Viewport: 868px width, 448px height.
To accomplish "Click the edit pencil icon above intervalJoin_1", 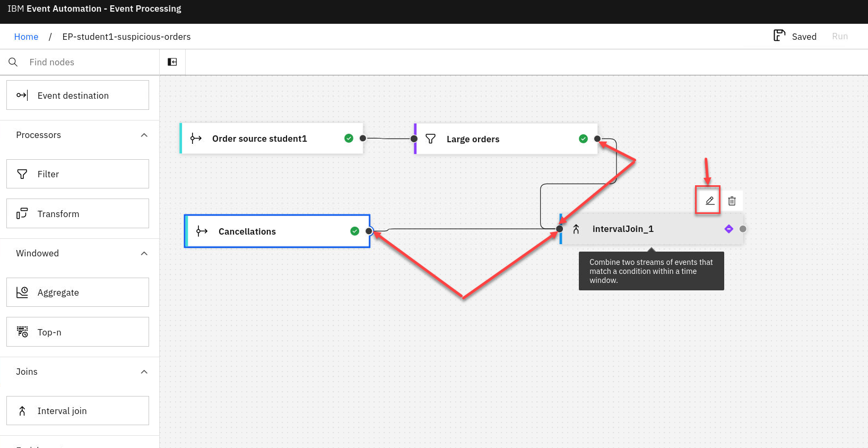I will pyautogui.click(x=709, y=201).
